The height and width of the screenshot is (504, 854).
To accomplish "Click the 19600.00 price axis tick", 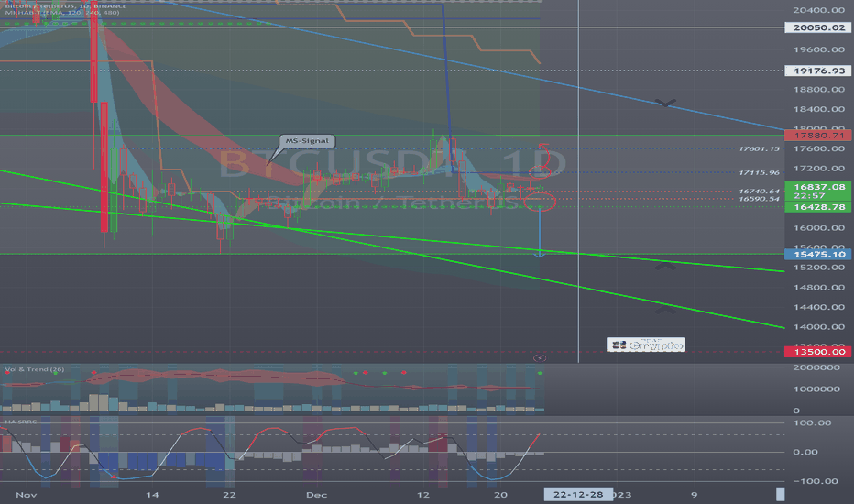I will pos(818,49).
